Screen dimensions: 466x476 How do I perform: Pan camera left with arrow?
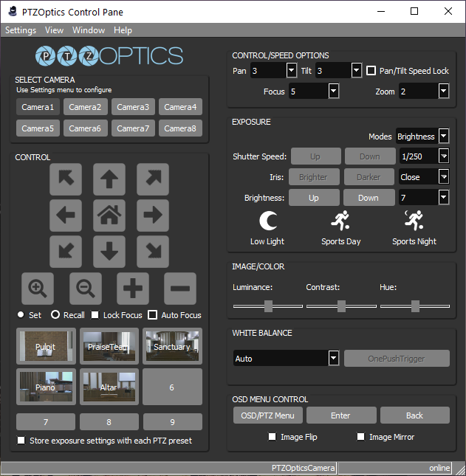coord(66,215)
